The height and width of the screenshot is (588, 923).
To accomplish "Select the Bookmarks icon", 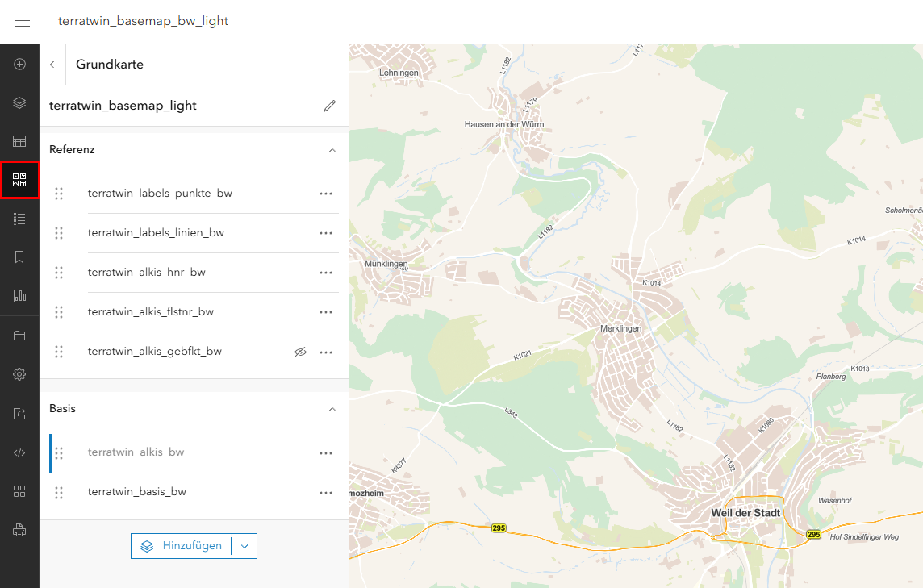I will click(x=20, y=256).
